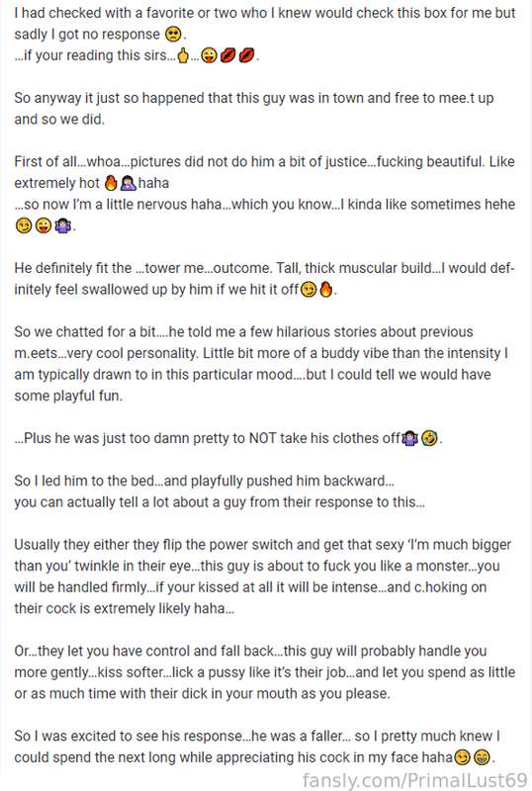532x791 pixels.
Task: Click the emoji right before 'haha'
Action: tap(129, 183)
